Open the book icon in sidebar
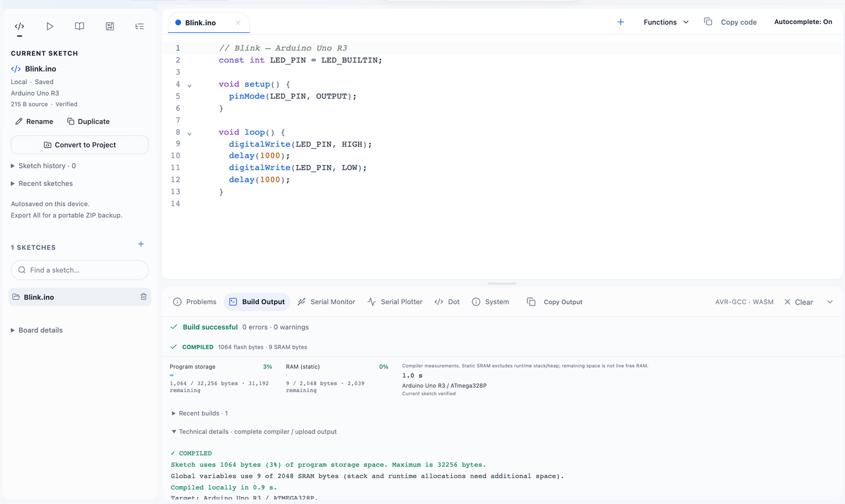Viewport: 845px width, 504px height. coord(80,27)
